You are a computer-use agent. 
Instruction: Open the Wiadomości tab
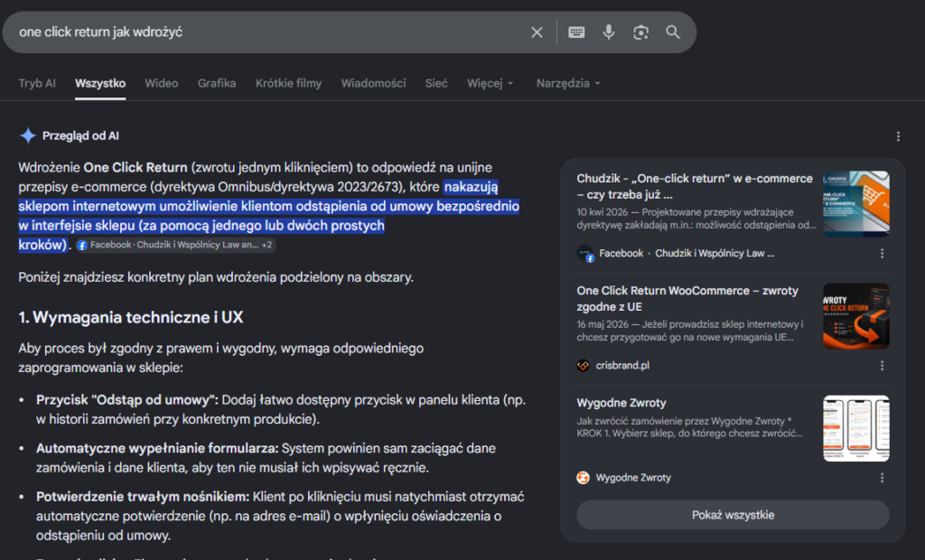click(373, 83)
